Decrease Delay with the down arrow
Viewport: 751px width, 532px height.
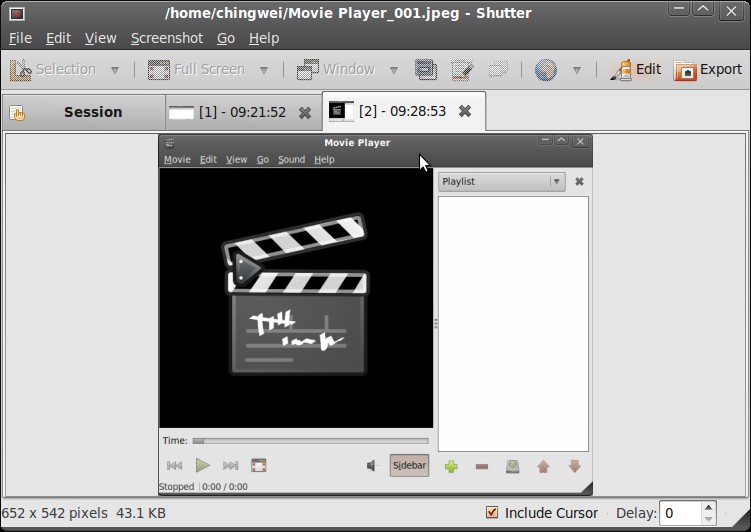708,519
